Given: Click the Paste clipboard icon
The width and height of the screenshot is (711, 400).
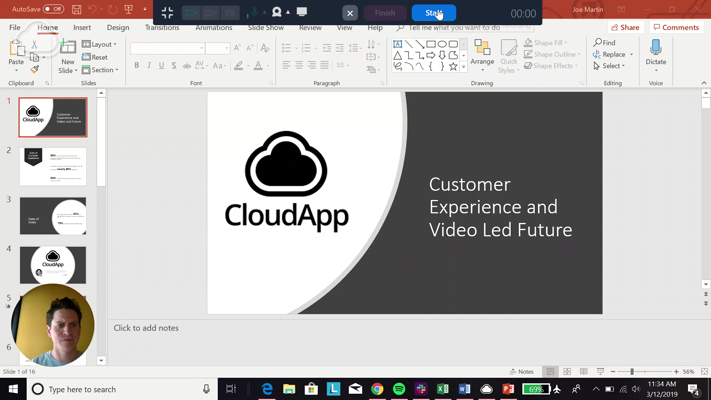Looking at the screenshot, I should (16, 50).
